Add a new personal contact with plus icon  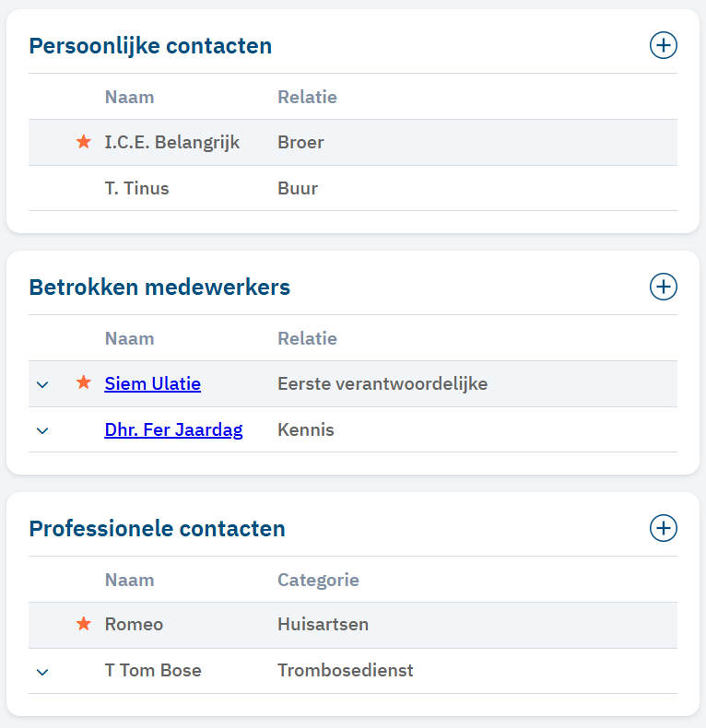[x=663, y=45]
